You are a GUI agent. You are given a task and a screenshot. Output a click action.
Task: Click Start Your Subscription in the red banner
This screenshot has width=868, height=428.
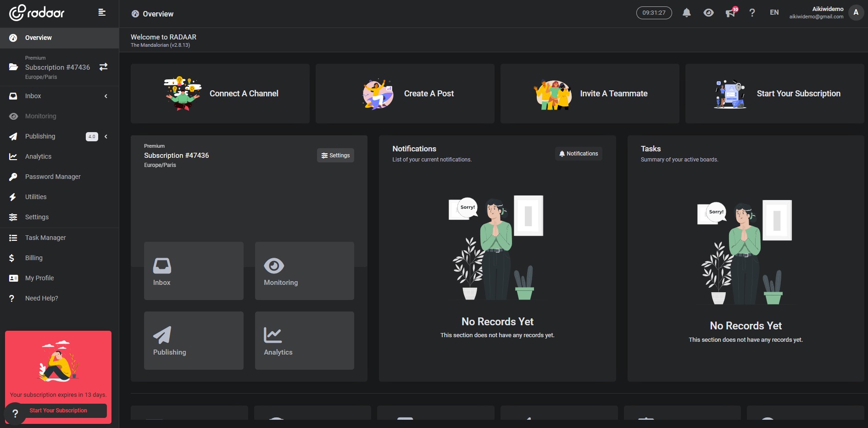coord(58,411)
